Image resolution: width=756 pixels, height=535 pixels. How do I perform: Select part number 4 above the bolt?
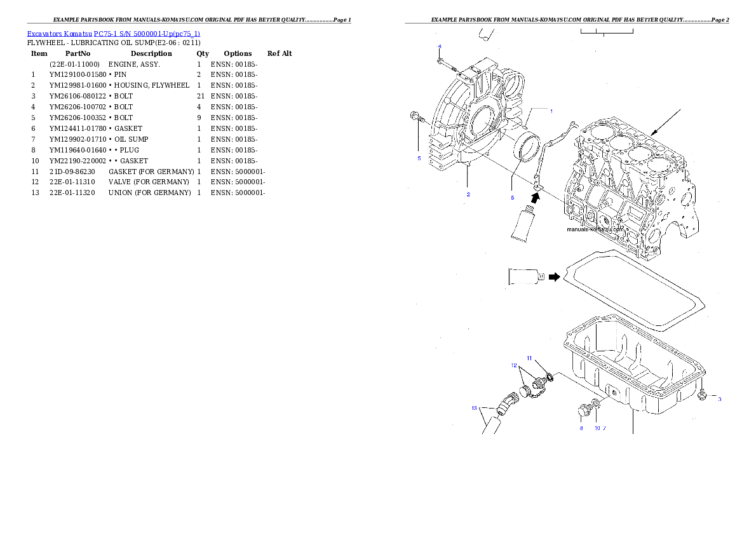(439, 46)
